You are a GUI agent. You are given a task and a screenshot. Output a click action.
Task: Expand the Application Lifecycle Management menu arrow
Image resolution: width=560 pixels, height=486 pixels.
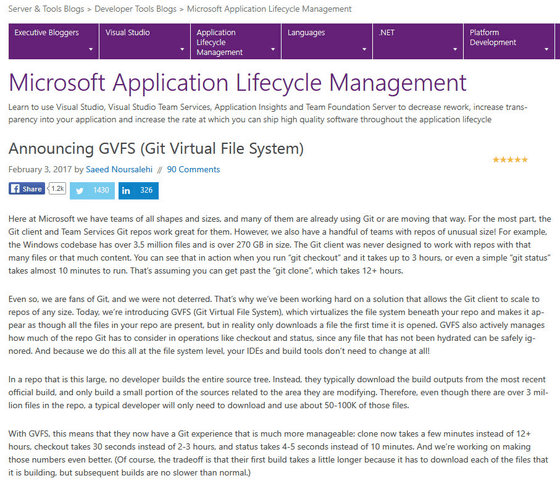(273, 49)
